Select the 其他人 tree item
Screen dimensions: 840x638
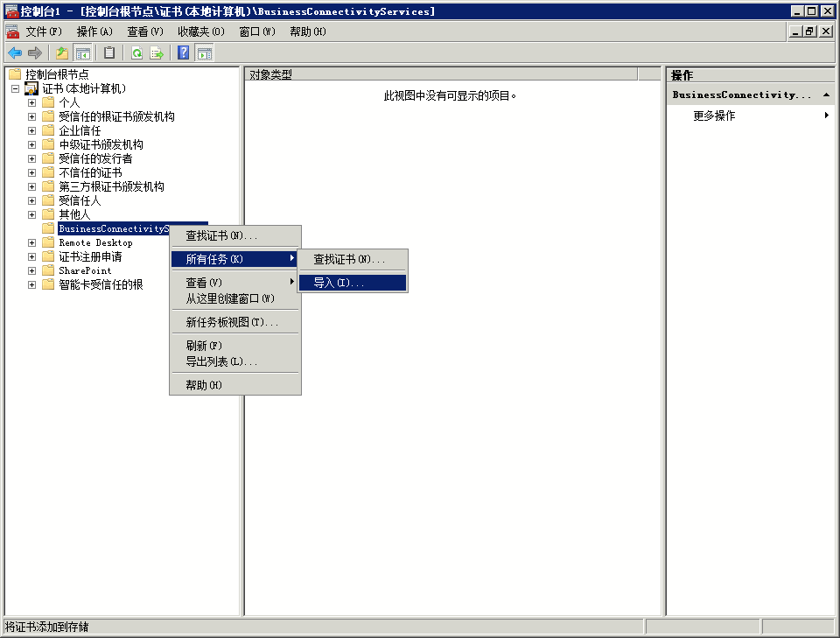[74, 214]
